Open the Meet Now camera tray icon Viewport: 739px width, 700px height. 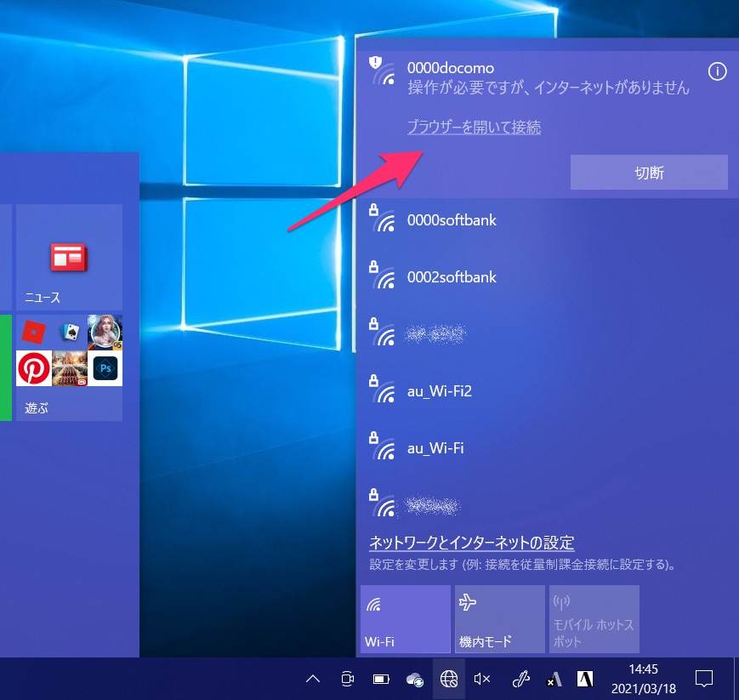click(x=347, y=679)
